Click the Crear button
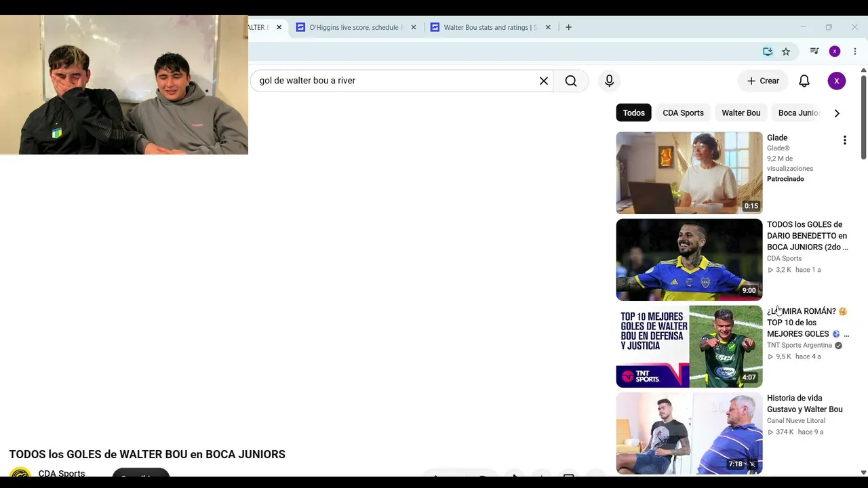This screenshot has height=488, width=868. pyautogui.click(x=763, y=81)
